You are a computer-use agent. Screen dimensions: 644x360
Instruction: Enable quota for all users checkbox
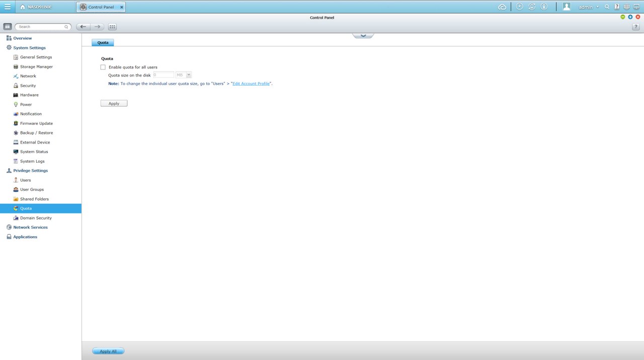103,67
